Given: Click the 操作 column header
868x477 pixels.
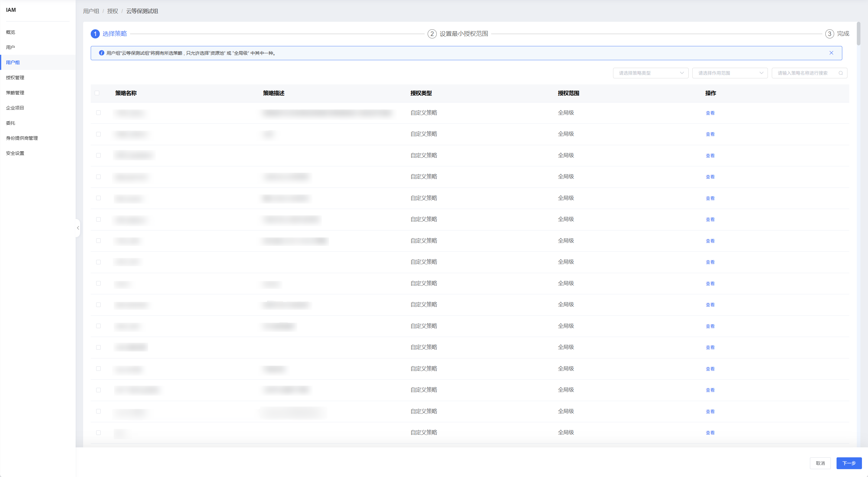Looking at the screenshot, I should [x=711, y=93].
